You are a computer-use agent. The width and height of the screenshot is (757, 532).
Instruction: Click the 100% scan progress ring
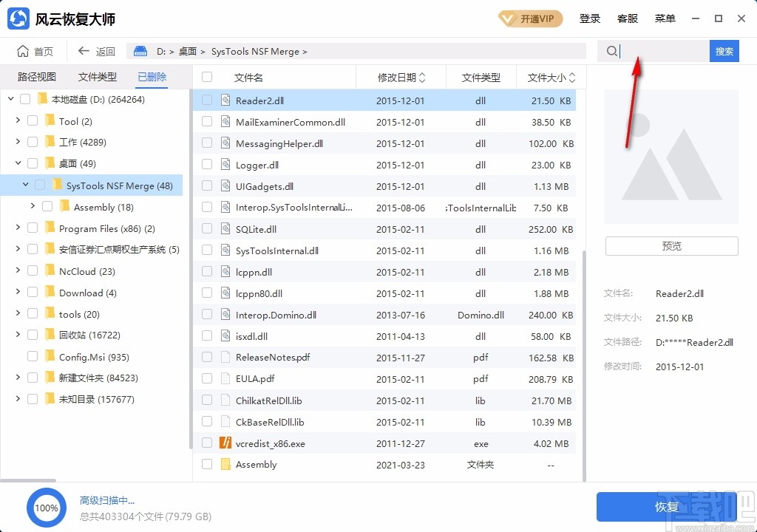click(47, 508)
